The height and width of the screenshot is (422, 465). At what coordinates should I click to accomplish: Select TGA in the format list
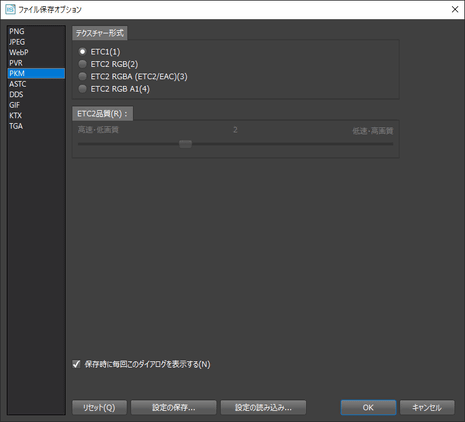36,126
